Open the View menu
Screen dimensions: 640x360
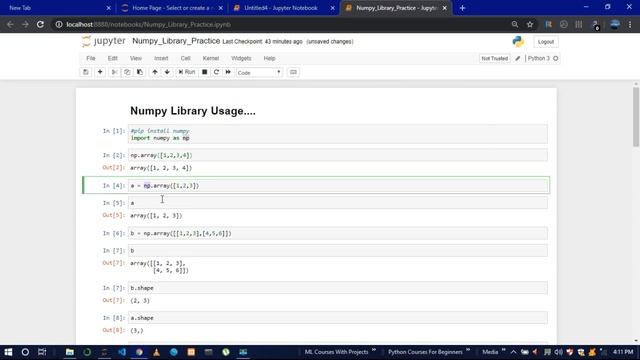coord(136,58)
